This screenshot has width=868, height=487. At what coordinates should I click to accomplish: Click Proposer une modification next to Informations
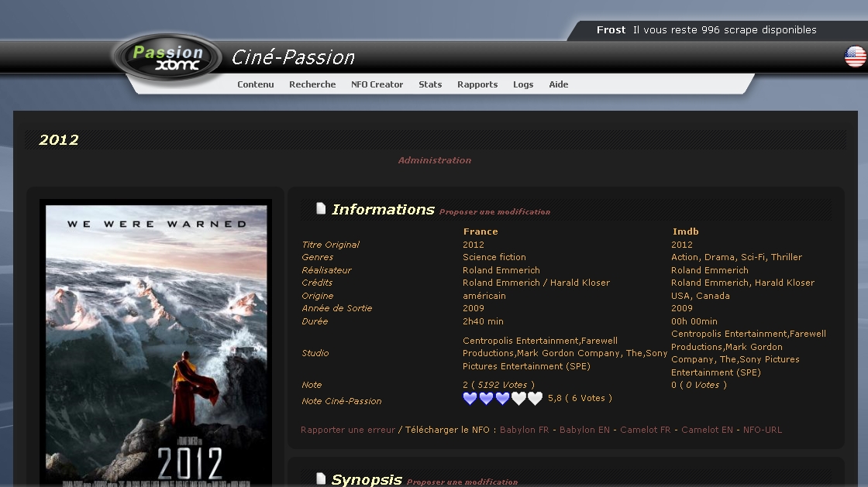(x=495, y=211)
